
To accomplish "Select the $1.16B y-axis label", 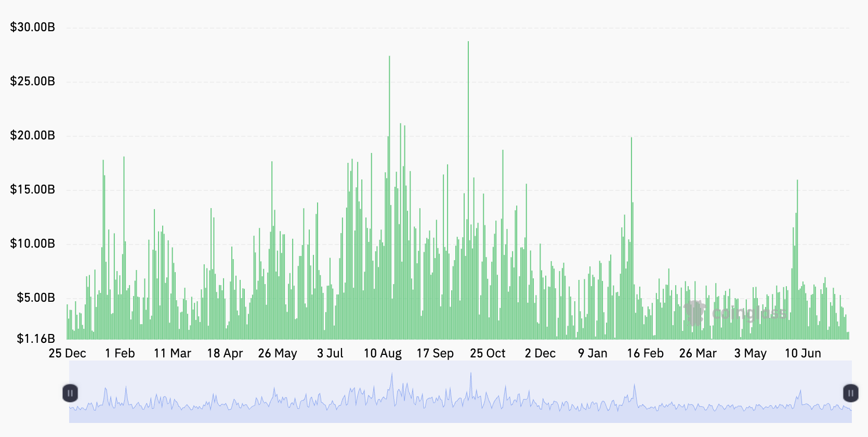I will coord(36,339).
